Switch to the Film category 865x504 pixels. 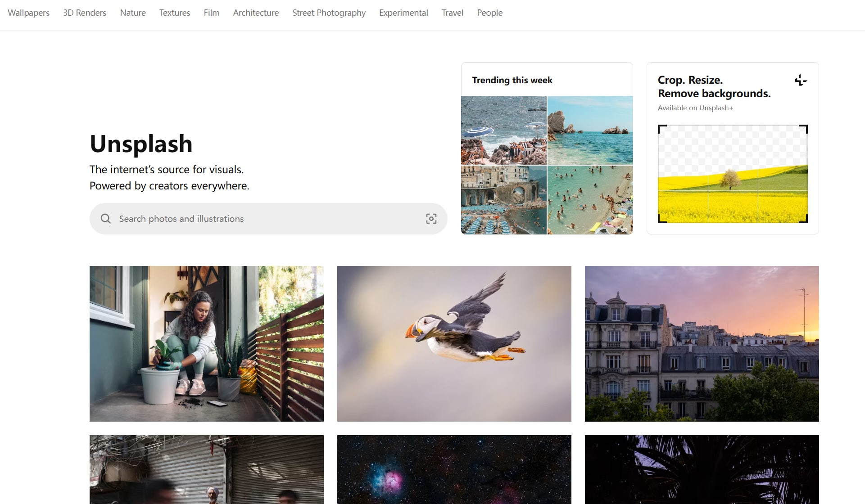pos(212,13)
